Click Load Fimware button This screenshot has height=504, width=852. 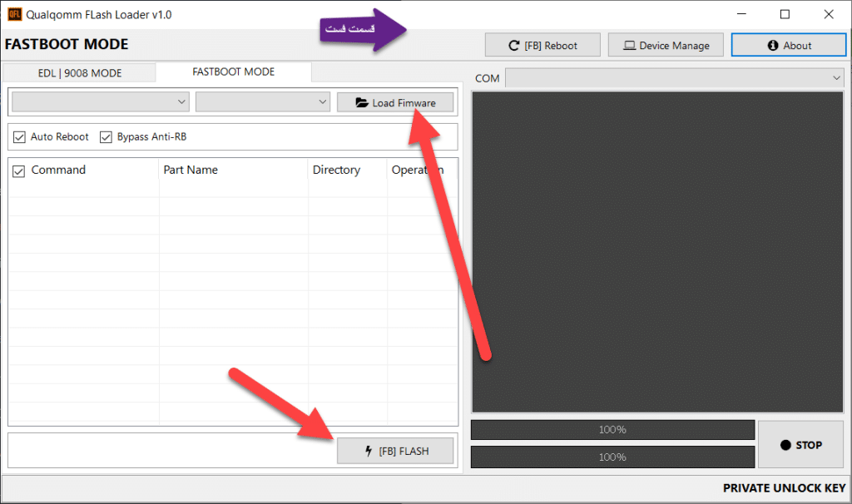(395, 102)
